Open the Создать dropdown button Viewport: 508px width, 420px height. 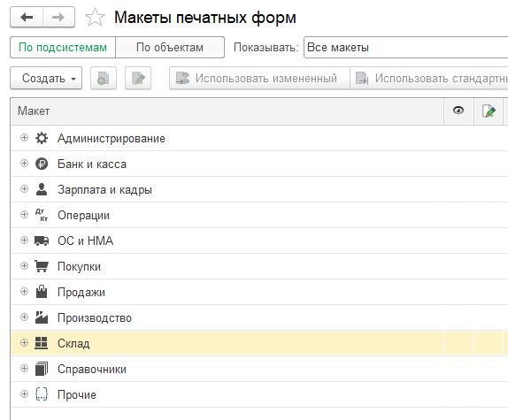46,79
